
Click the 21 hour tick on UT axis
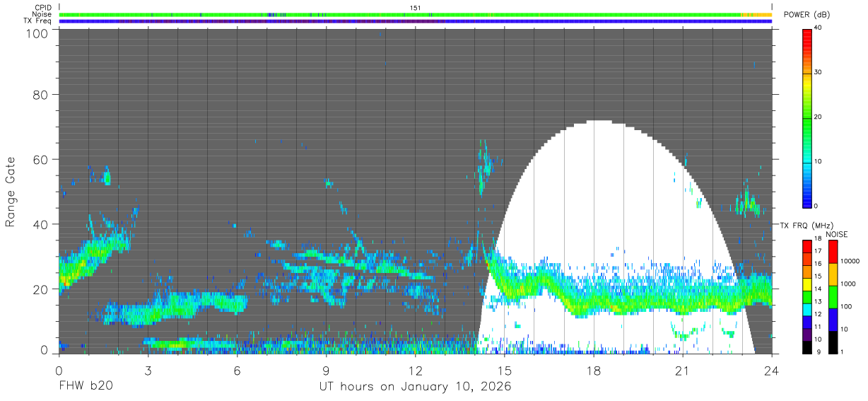point(683,370)
